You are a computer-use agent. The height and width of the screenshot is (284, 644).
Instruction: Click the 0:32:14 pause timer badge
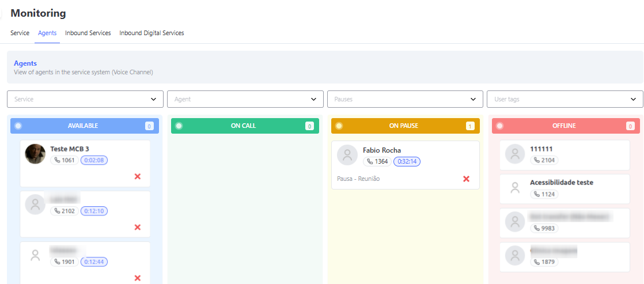pyautogui.click(x=407, y=161)
